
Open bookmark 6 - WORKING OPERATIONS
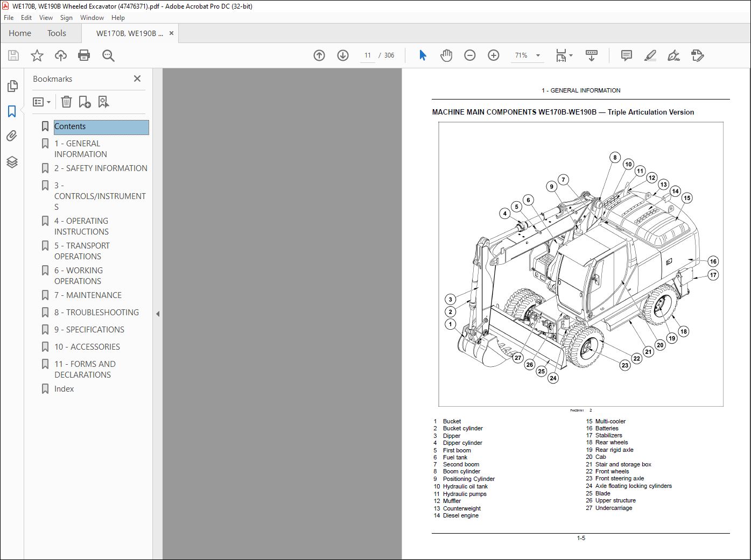pyautogui.click(x=79, y=276)
